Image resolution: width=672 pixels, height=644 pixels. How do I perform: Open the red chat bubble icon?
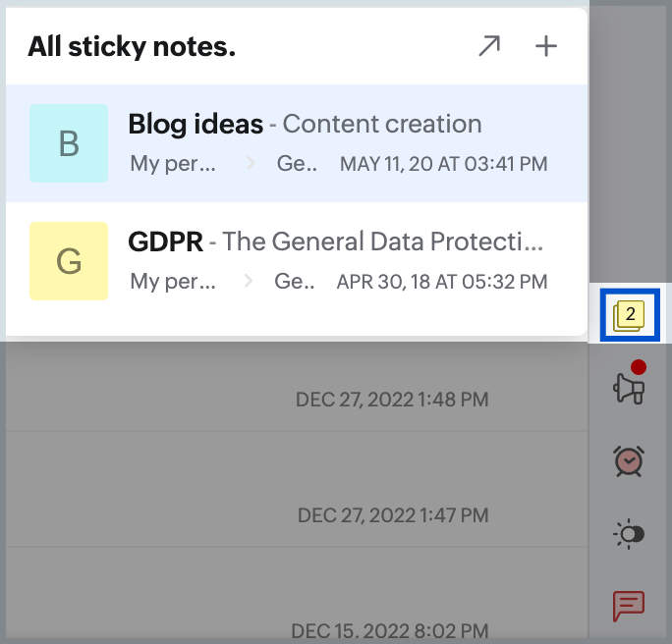628,606
